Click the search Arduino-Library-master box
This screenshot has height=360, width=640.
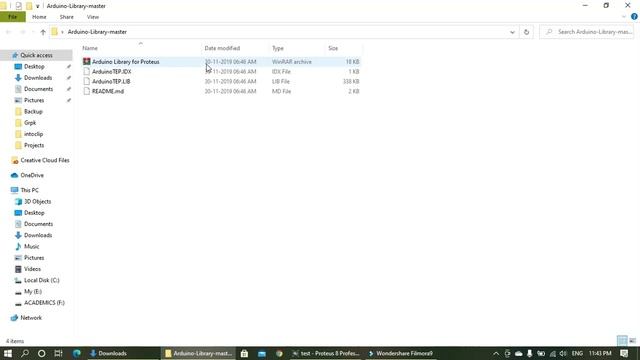point(588,32)
